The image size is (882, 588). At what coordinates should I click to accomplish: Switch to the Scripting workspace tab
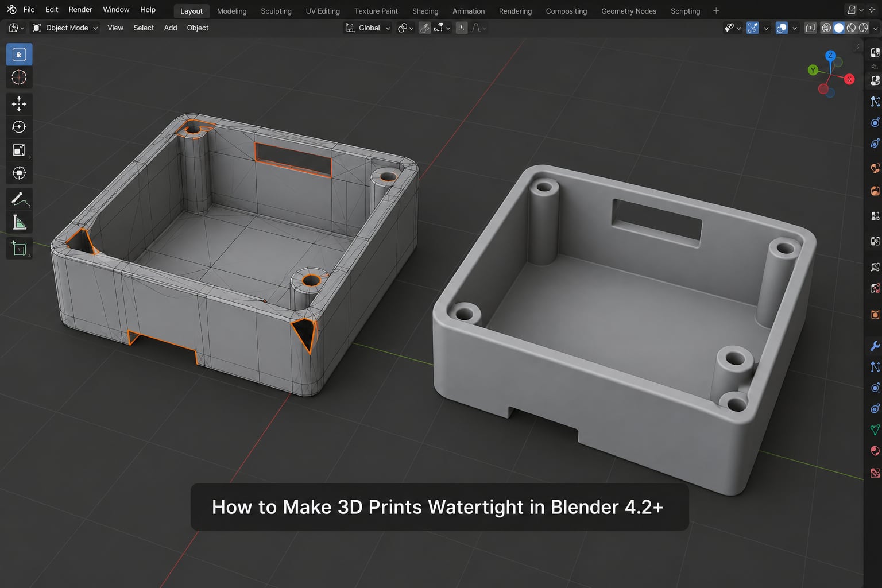[685, 11]
